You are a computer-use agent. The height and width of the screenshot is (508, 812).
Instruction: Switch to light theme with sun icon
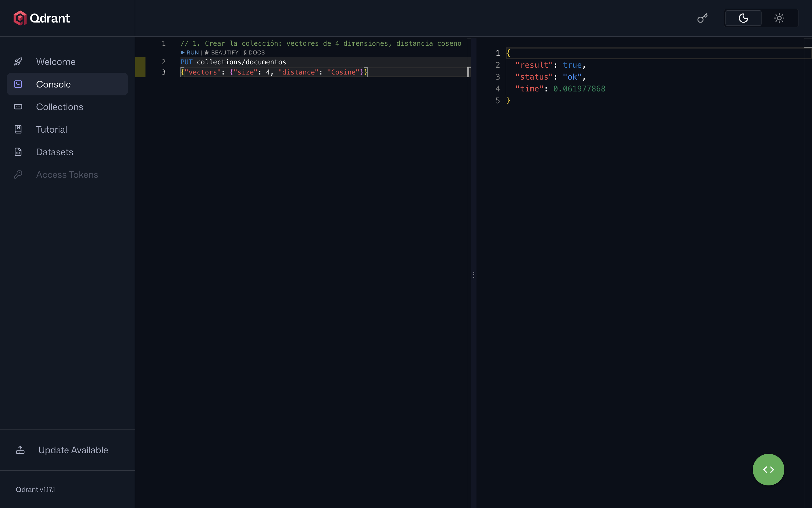pos(779,18)
